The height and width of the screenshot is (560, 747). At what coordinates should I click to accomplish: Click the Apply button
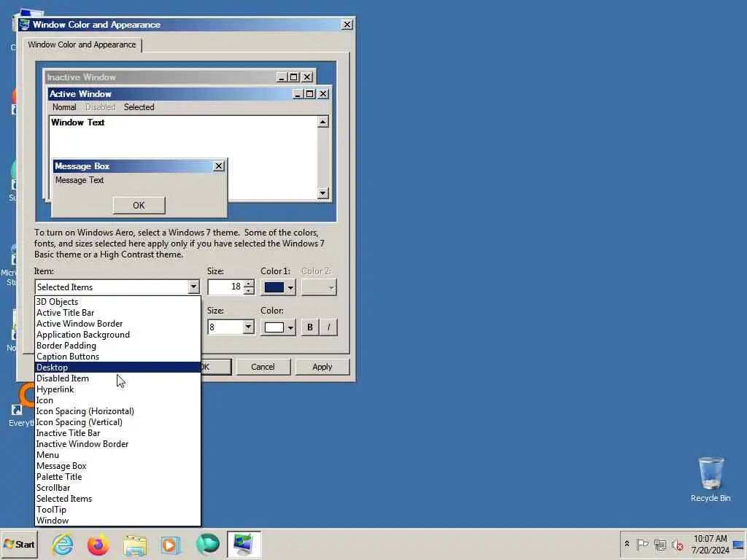coord(322,367)
